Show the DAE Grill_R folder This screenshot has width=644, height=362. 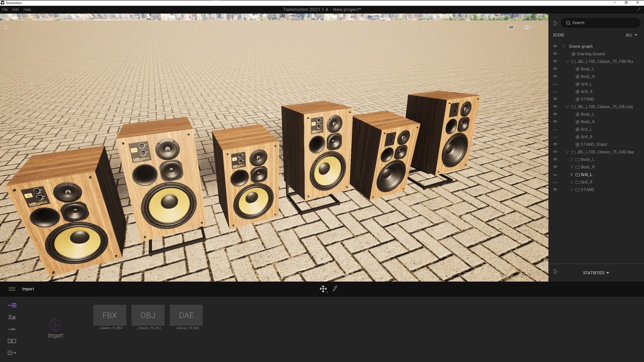pos(555,182)
